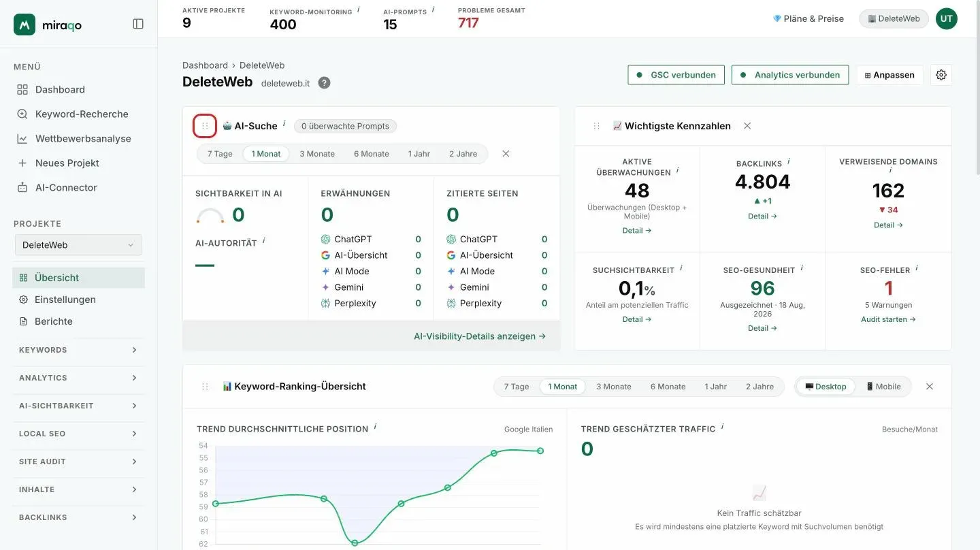Open the settings gear next to Anpassen
The height and width of the screenshot is (550, 980).
coord(941,75)
